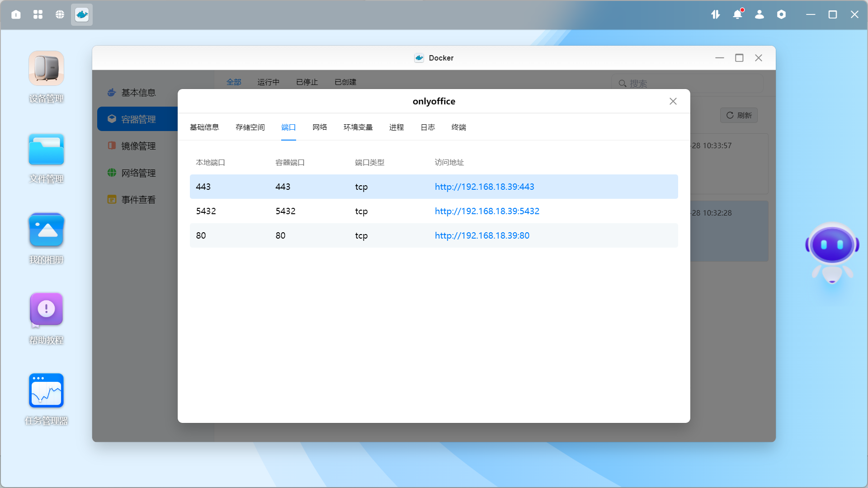Open the 文件管理 folder icon
Viewport: 868px width, 488px height.
pyautogui.click(x=46, y=150)
